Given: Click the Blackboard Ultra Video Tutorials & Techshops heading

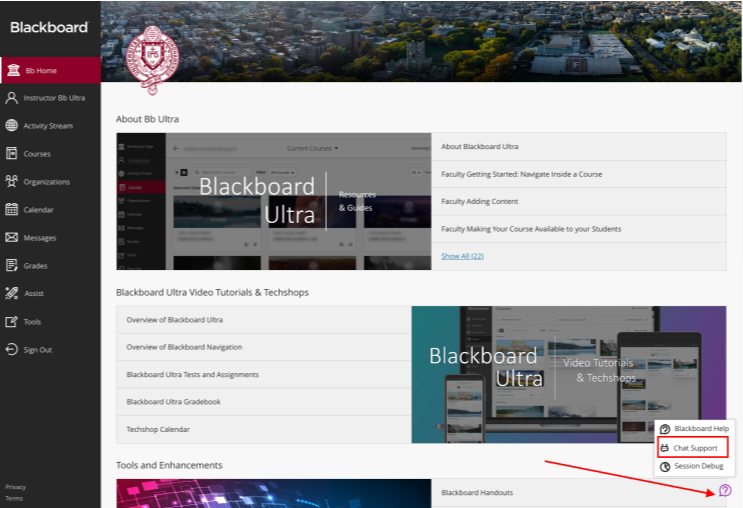Looking at the screenshot, I should [212, 292].
